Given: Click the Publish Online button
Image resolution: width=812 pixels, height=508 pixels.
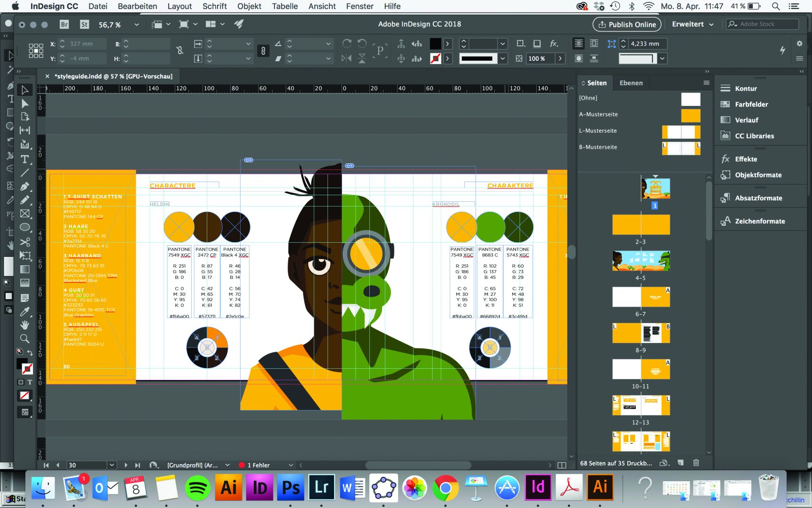Looking at the screenshot, I should tap(627, 24).
